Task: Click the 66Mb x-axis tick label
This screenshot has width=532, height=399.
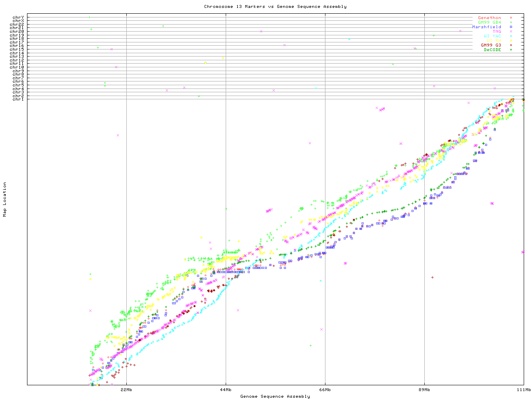Action: coord(325,390)
